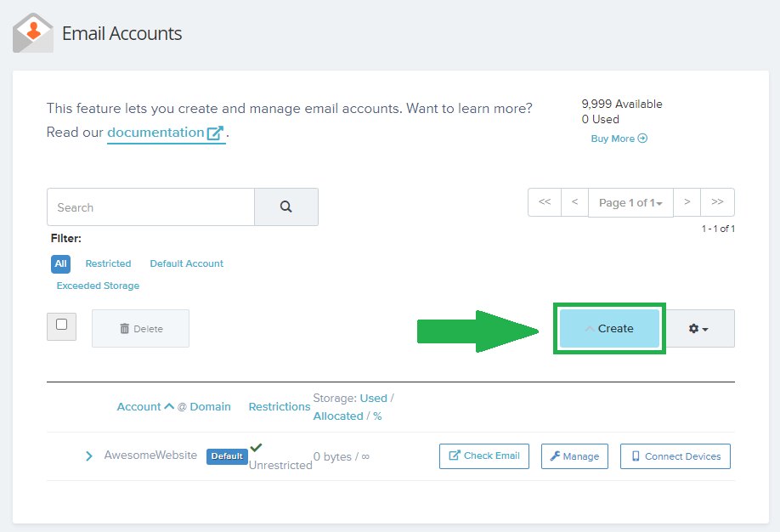780x532 pixels.
Task: Jump to the last page of results
Action: pyautogui.click(x=717, y=202)
